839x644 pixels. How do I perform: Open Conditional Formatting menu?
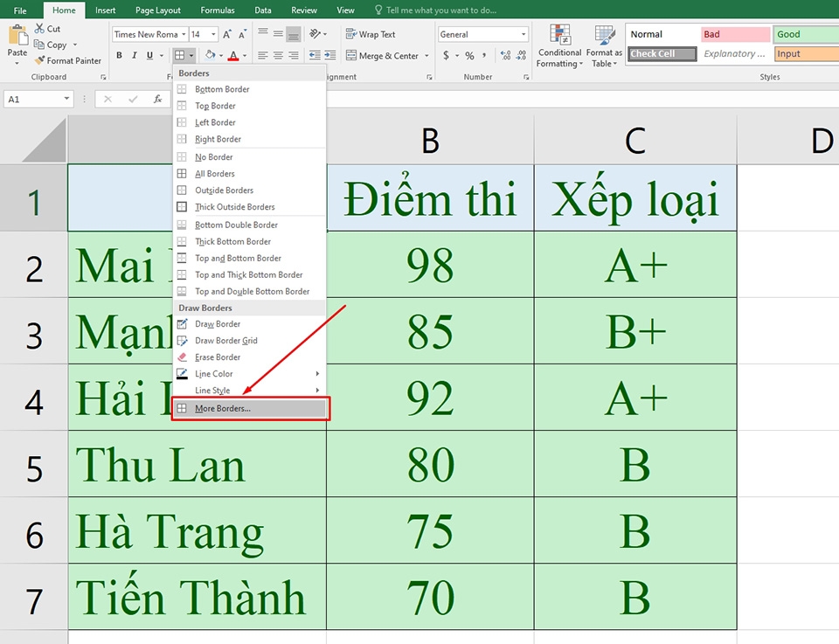pos(559,46)
